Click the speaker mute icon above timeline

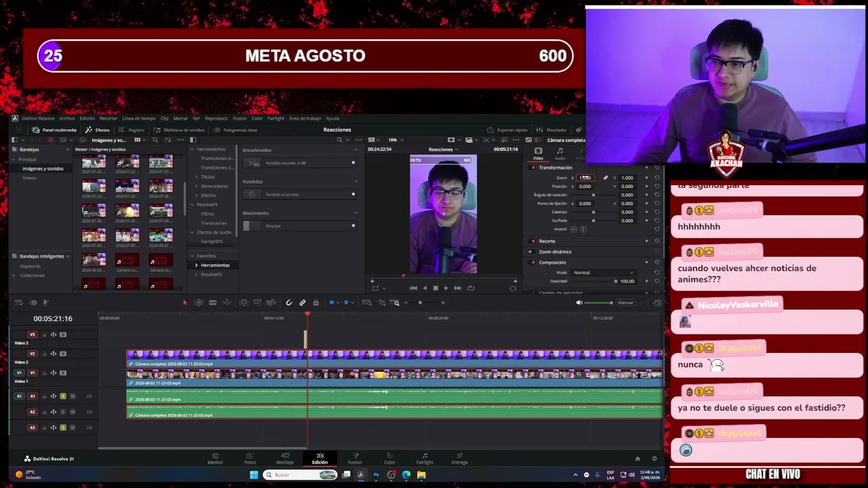(578, 302)
